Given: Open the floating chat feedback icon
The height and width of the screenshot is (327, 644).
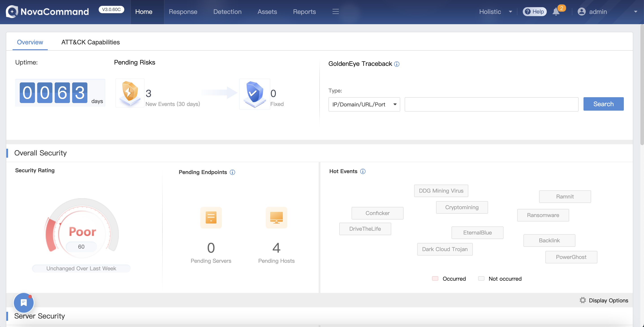Looking at the screenshot, I should [x=24, y=303].
